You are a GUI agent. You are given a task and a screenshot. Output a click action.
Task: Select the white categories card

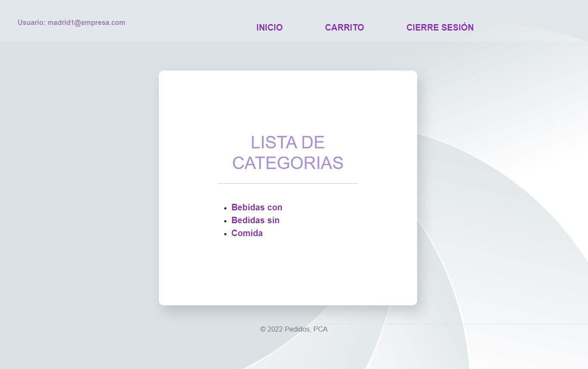pyautogui.click(x=288, y=275)
